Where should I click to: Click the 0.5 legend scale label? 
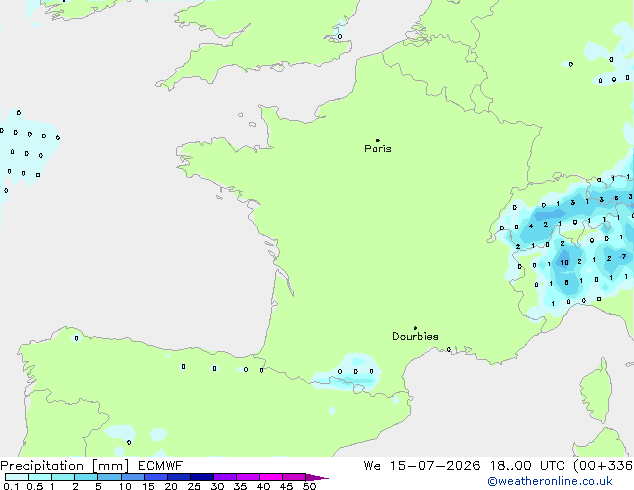35,486
